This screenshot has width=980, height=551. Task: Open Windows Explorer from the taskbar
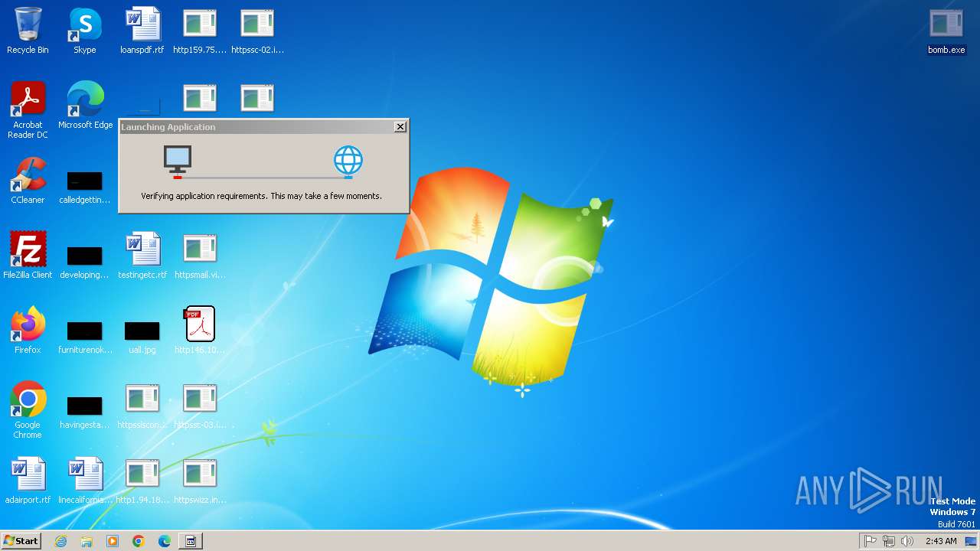pos(87,541)
